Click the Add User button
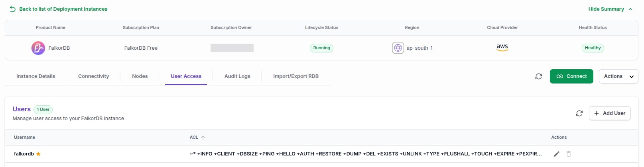Image resolution: width=644 pixels, height=167 pixels. pos(610,113)
